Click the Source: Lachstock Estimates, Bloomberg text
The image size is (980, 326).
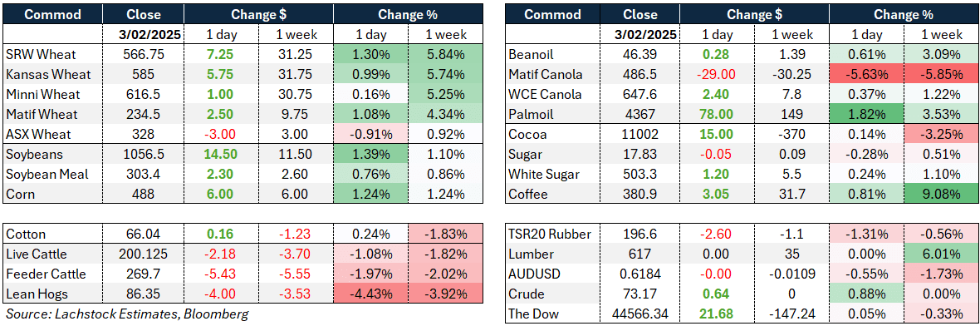[x=127, y=314]
